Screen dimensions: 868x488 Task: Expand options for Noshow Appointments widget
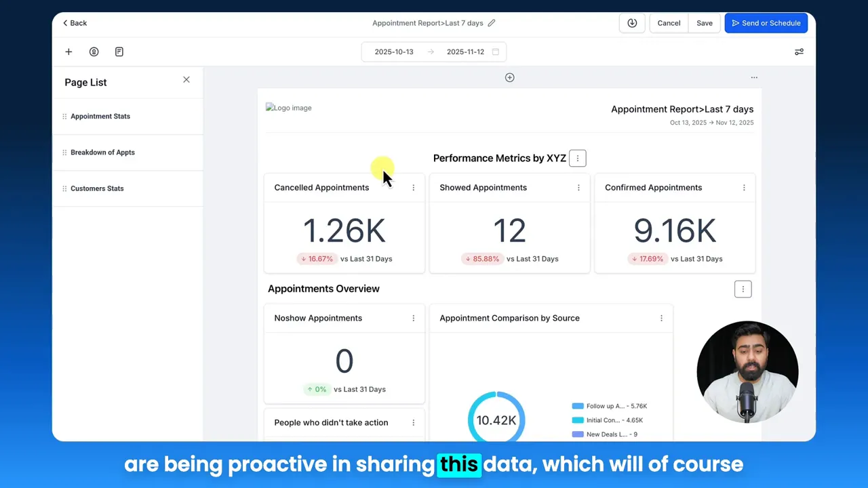pos(413,317)
